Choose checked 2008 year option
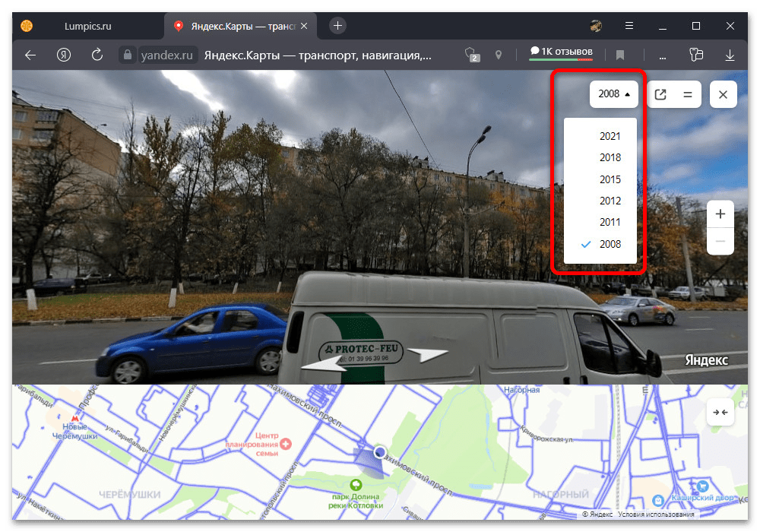Screen dimensions: 760x532 610,244
